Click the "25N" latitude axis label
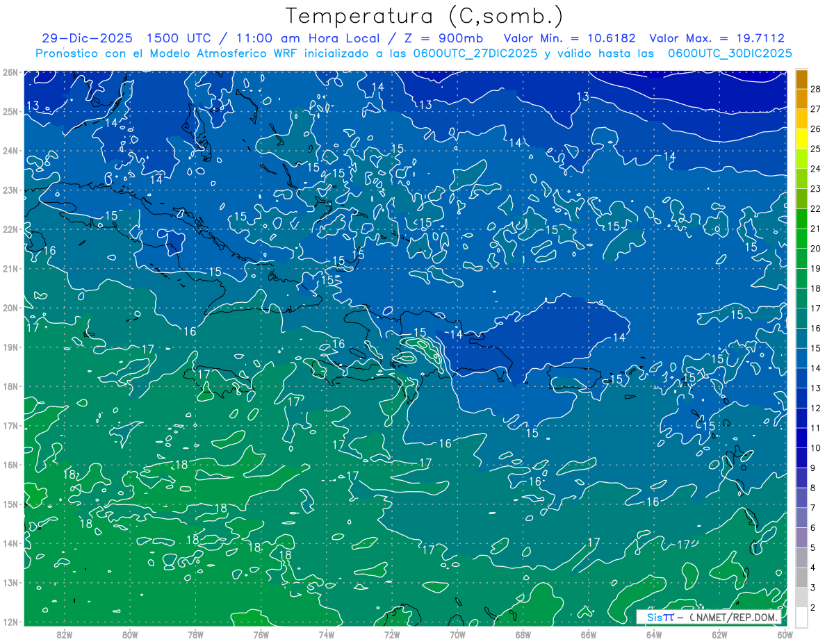834x644 pixels. pyautogui.click(x=10, y=111)
